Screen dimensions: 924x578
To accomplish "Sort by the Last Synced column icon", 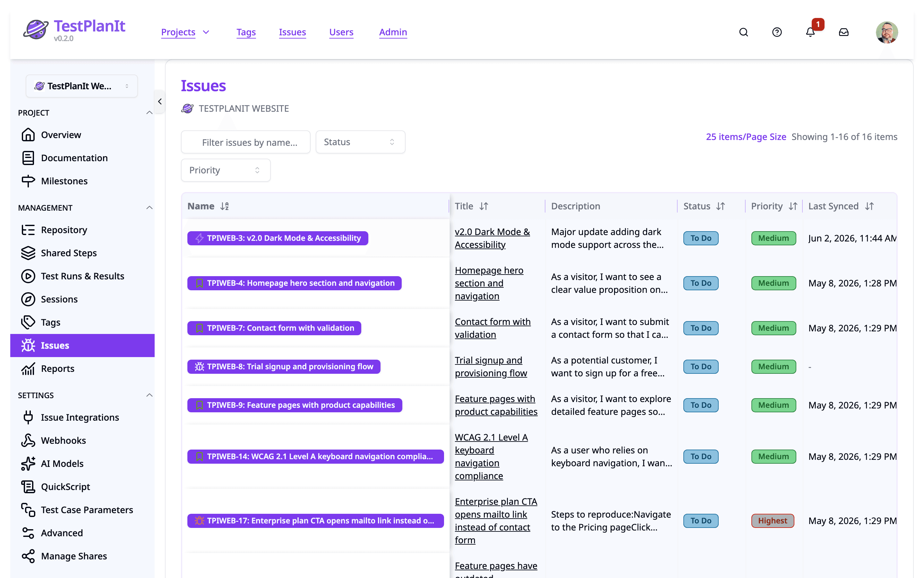I will click(869, 206).
